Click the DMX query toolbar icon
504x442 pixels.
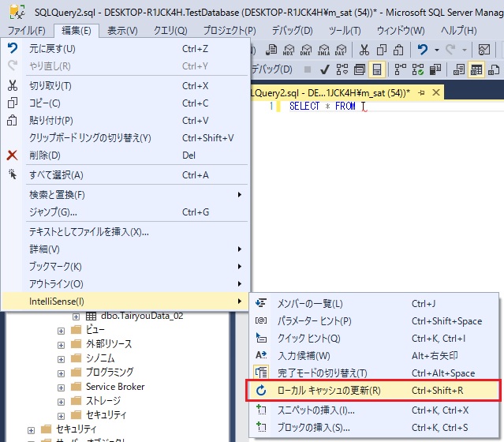point(306,50)
